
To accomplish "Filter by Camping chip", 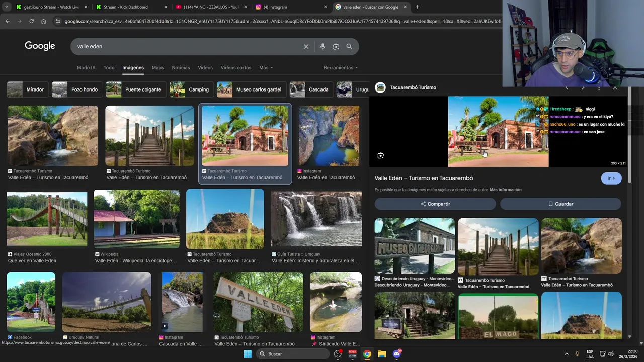I will 191,89.
